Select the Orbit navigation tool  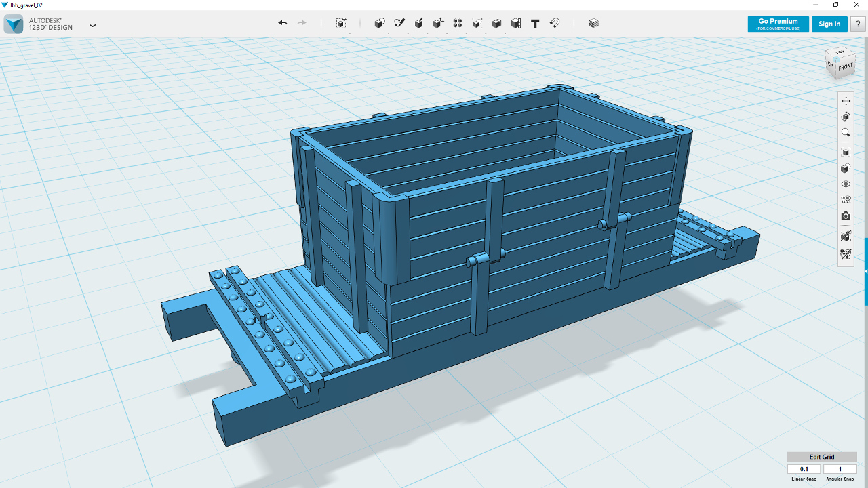tap(846, 117)
